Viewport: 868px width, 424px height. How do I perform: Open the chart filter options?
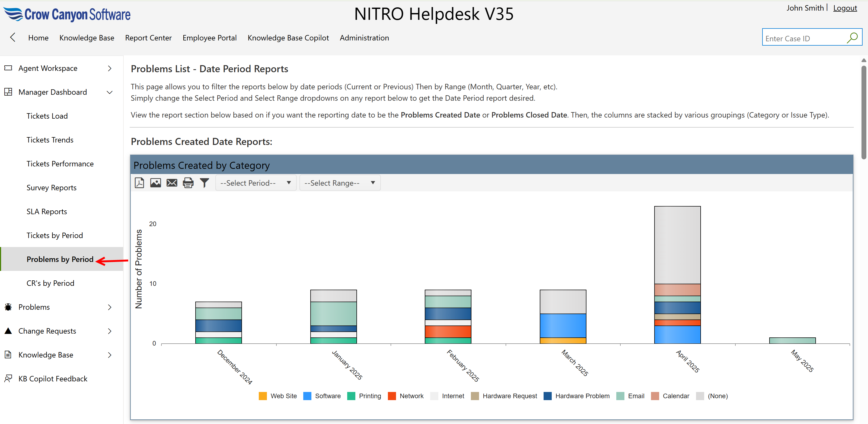pyautogui.click(x=204, y=182)
